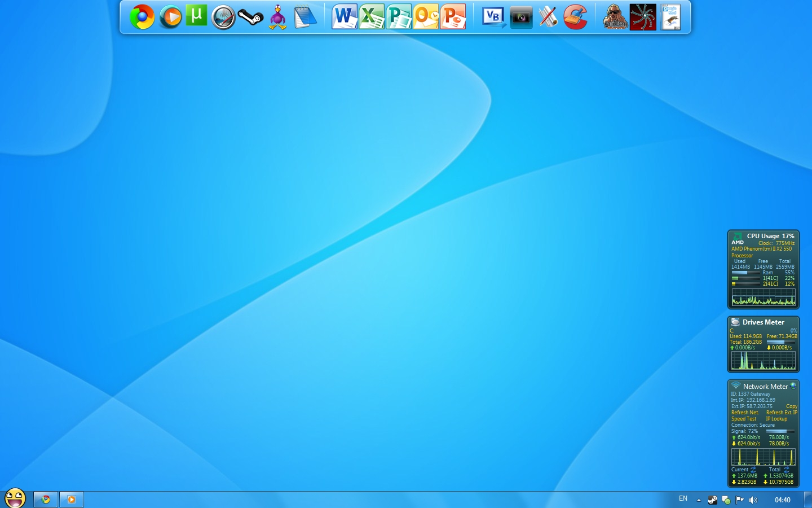Launch Microsoft Publisher from the dock
812x508 pixels.
399,17
